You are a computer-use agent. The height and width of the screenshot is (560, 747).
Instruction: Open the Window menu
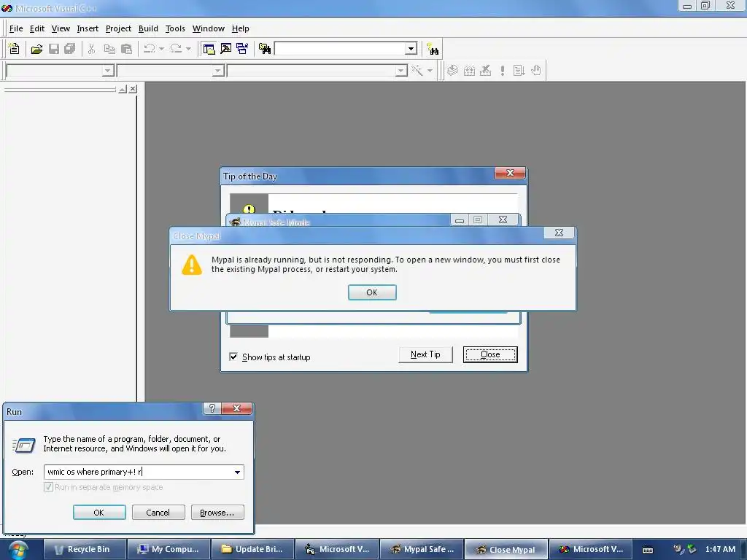coord(208,28)
